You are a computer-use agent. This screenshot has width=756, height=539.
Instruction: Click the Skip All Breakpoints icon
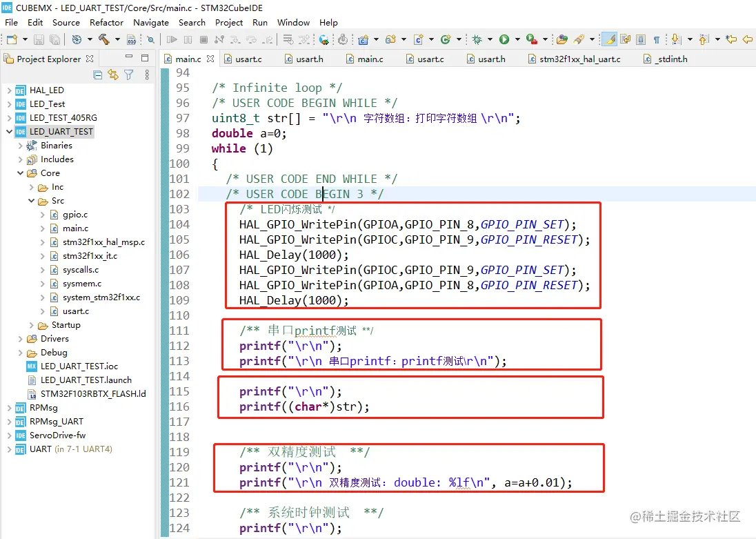pos(151,39)
